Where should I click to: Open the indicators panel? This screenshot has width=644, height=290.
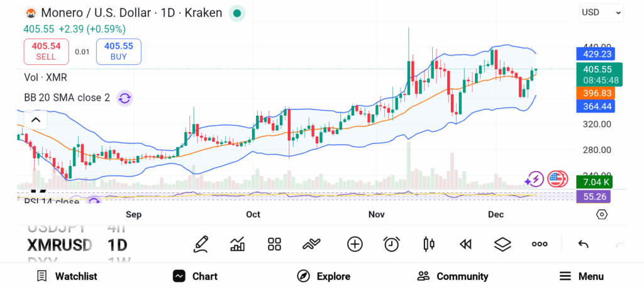238,244
